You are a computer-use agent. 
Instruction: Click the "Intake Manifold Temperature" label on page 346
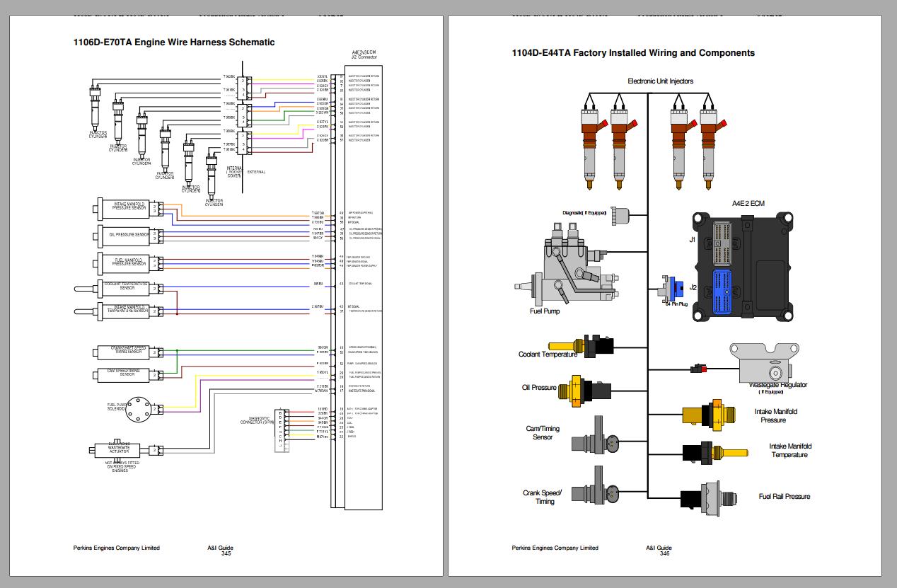pyautogui.click(x=790, y=451)
